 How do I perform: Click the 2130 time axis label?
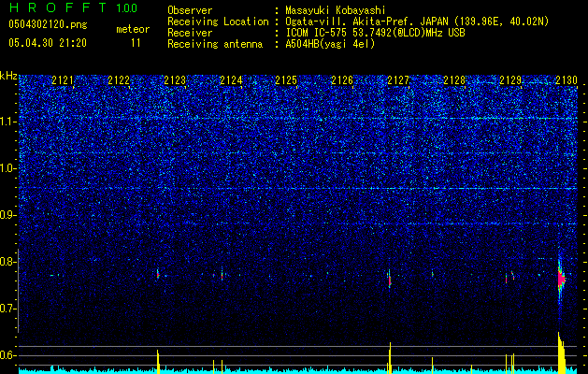(x=566, y=80)
